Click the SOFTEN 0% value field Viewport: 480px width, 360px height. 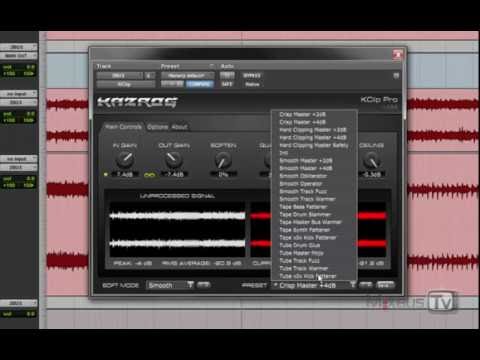point(223,174)
